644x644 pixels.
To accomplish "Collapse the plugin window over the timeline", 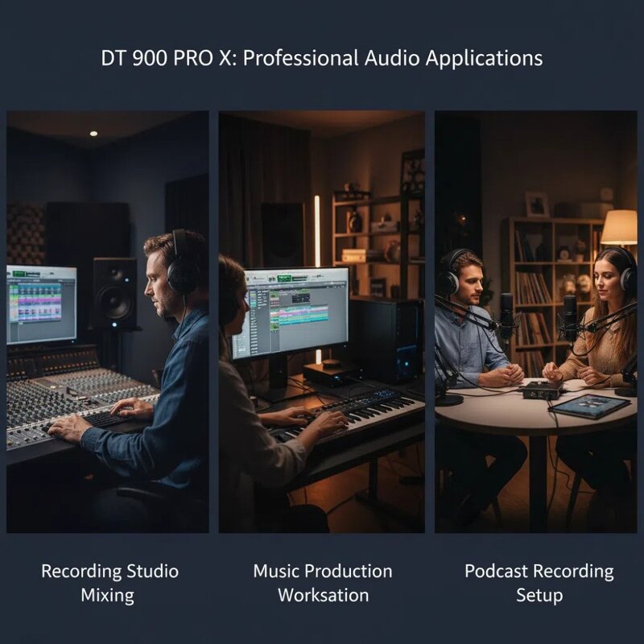I will (x=301, y=294).
